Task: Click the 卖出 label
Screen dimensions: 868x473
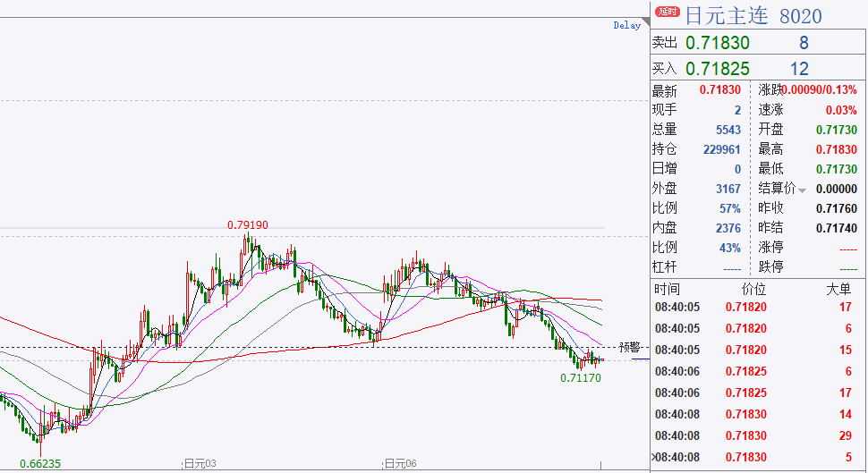Action: (x=664, y=43)
